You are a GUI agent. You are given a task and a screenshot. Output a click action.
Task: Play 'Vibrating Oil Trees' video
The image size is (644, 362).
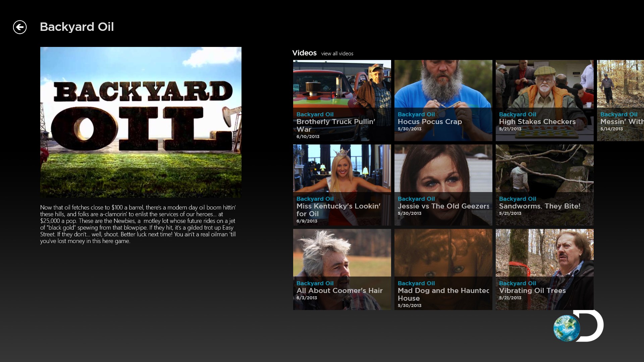click(545, 269)
